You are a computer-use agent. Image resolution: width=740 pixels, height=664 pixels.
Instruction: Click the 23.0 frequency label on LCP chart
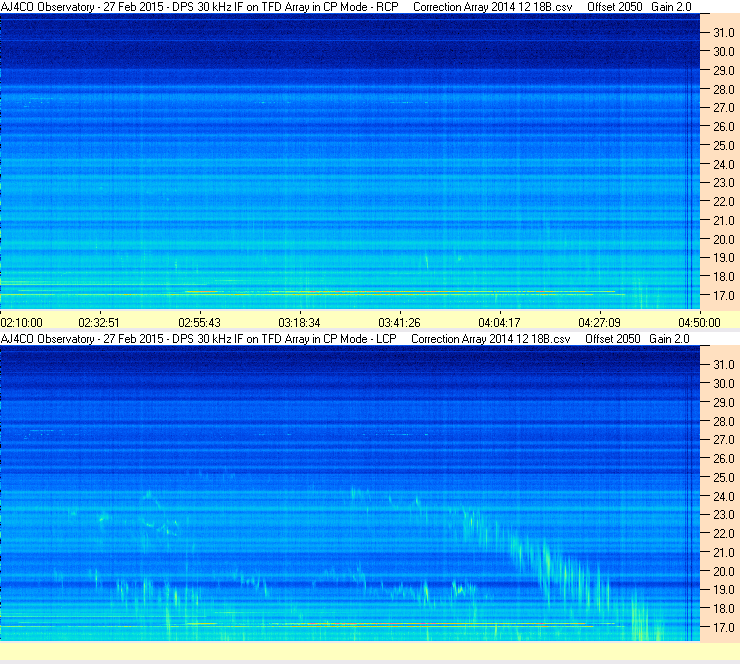(724, 514)
